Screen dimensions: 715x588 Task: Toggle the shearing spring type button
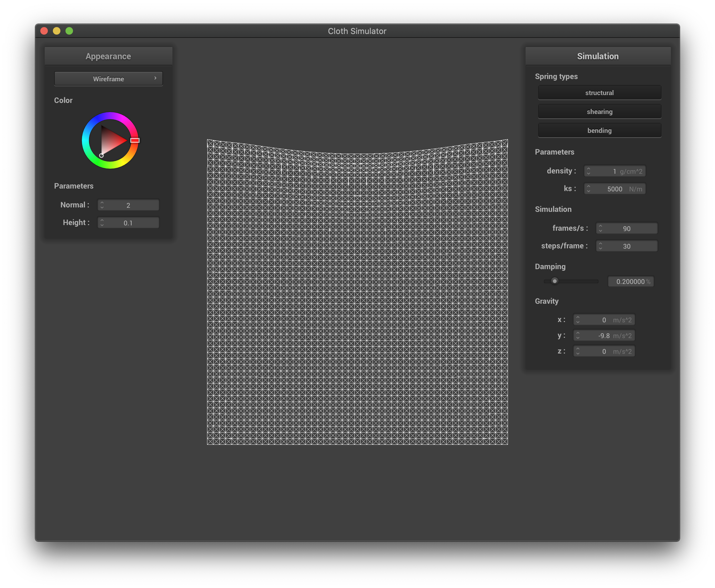(599, 112)
